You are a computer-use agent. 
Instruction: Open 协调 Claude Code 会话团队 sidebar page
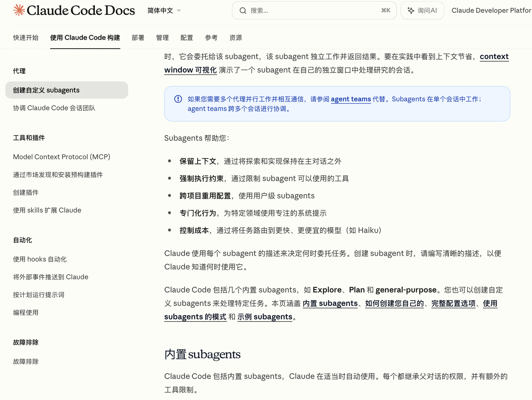click(54, 108)
